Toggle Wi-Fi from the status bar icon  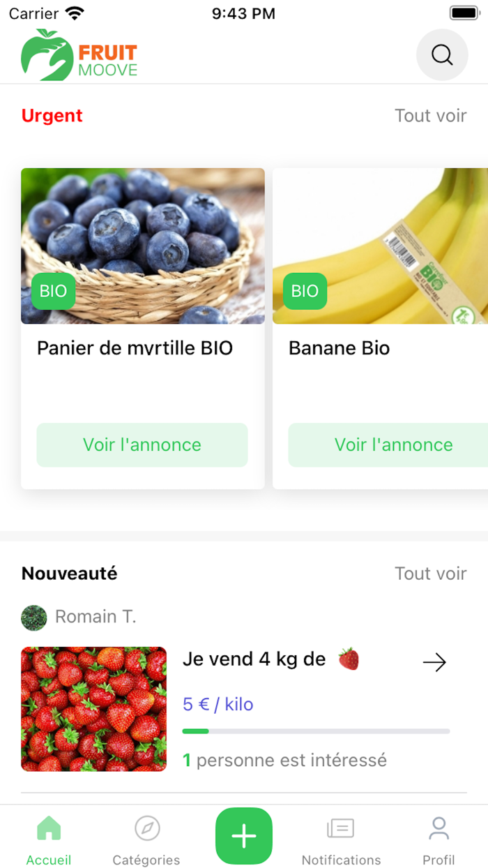[76, 13]
